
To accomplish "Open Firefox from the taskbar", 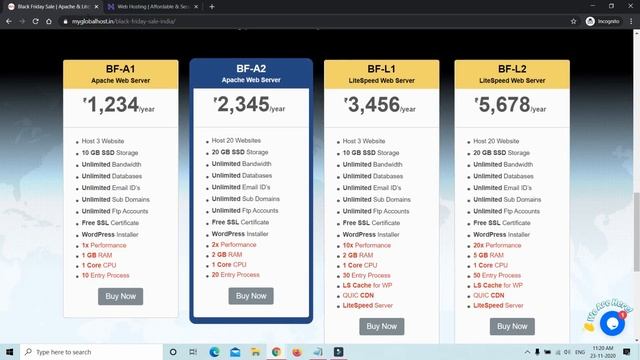I will tap(297, 352).
